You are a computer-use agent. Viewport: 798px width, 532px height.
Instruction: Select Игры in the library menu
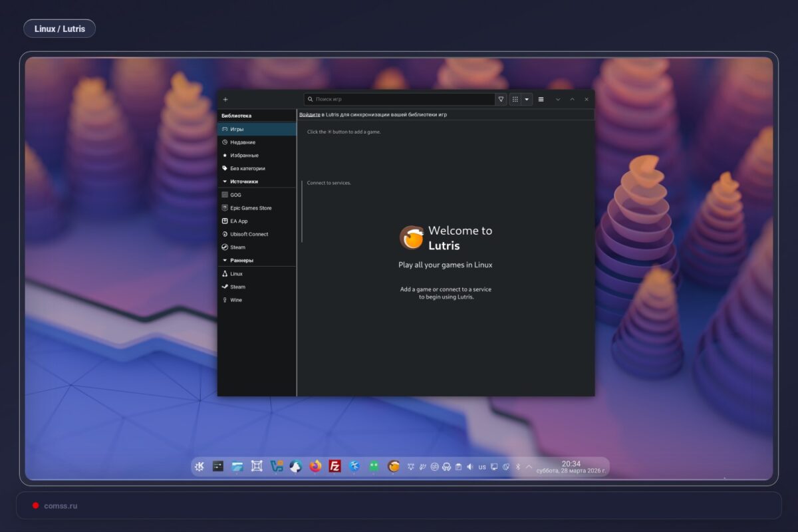[237, 129]
